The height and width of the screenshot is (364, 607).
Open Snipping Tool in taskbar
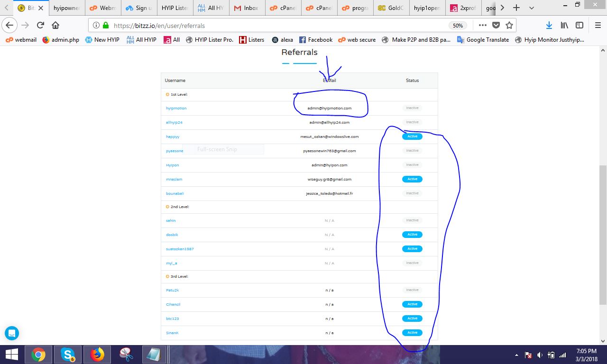(x=126, y=354)
